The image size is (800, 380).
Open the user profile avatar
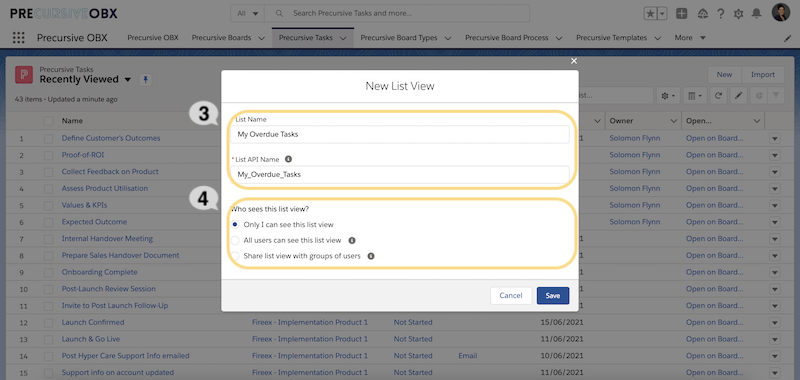click(781, 13)
